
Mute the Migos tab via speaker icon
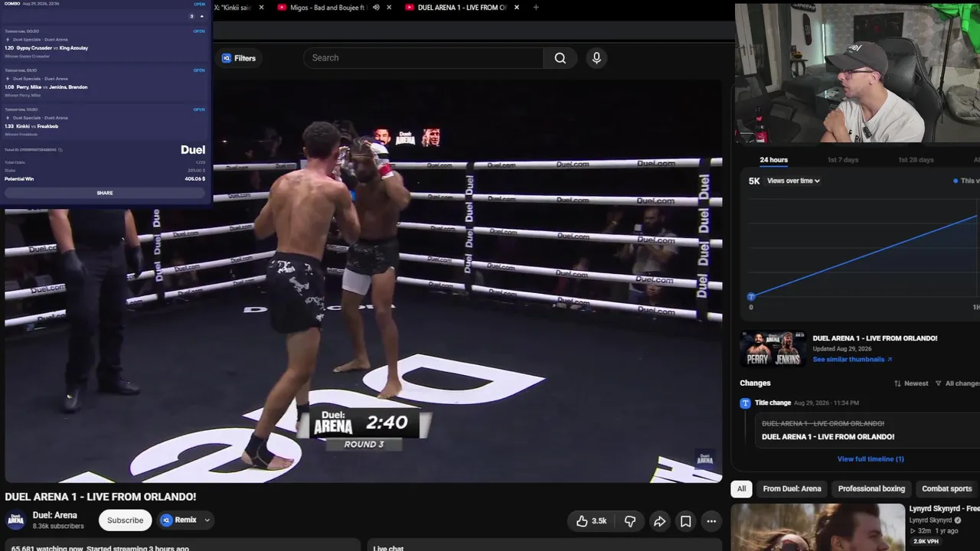(x=376, y=8)
